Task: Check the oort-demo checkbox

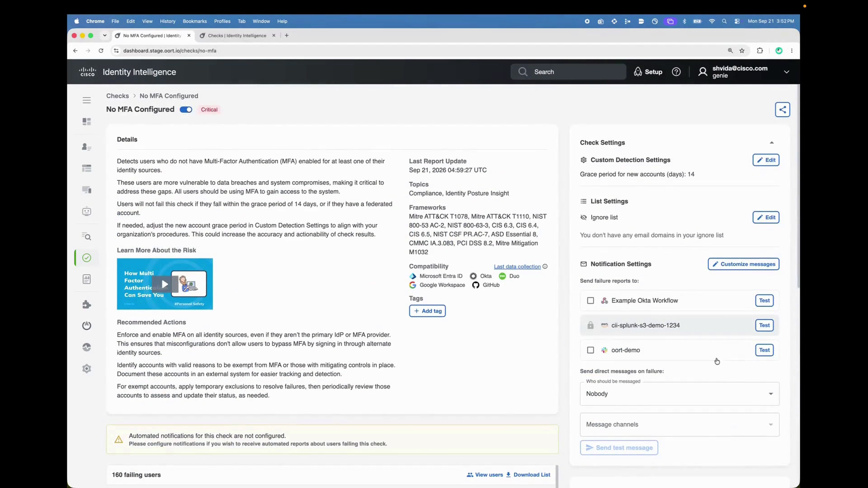Action: tap(590, 350)
